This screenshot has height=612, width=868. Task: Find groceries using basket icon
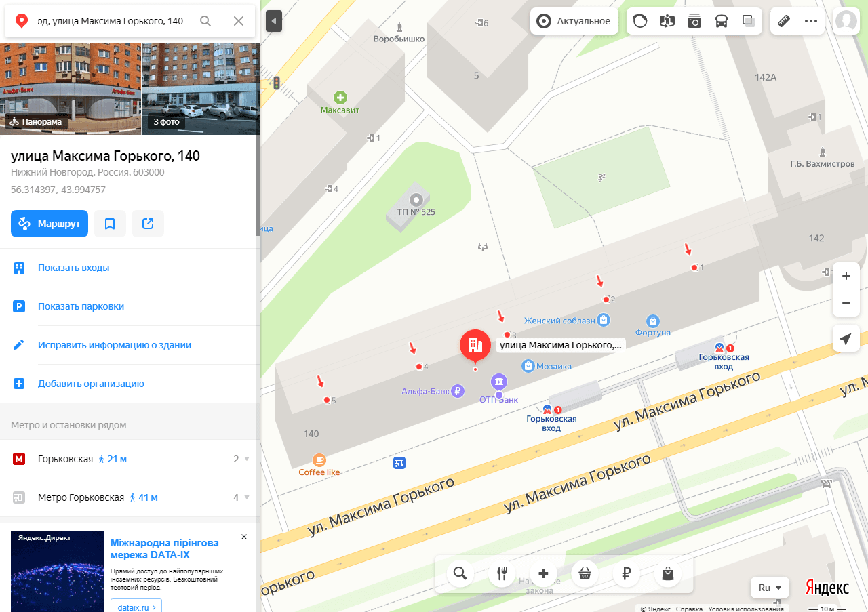(585, 574)
